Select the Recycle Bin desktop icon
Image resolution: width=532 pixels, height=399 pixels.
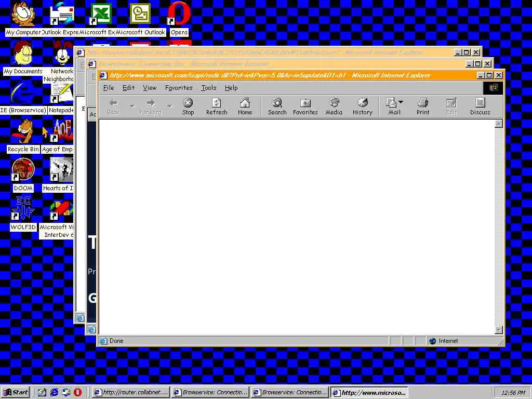23,136
